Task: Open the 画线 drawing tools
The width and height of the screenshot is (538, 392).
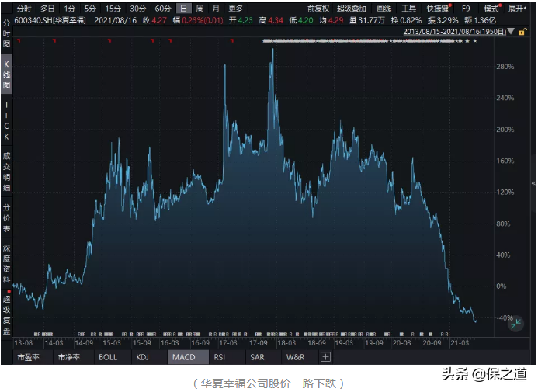Action: (384, 9)
